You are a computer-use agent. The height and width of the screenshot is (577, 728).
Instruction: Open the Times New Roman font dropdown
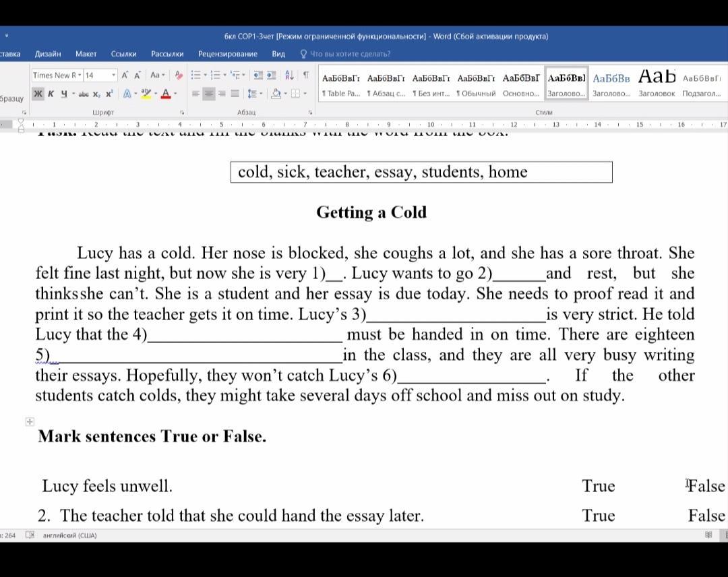(80, 75)
